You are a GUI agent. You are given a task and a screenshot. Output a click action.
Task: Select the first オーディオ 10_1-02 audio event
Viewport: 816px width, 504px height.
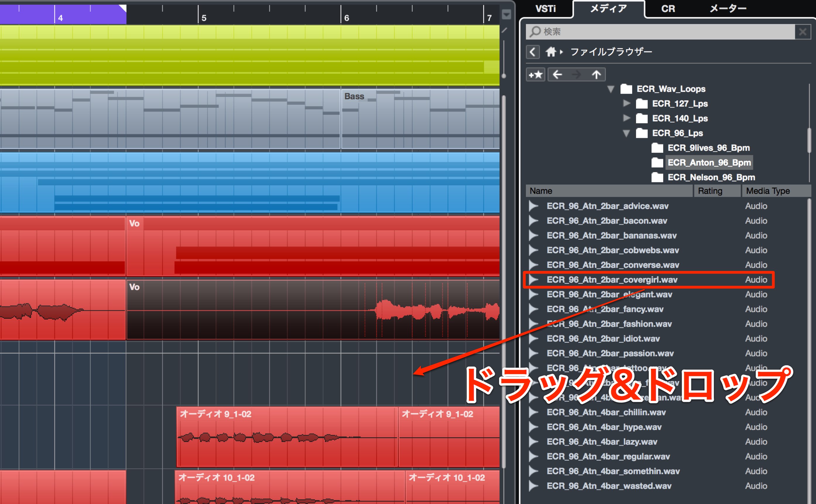click(290, 487)
